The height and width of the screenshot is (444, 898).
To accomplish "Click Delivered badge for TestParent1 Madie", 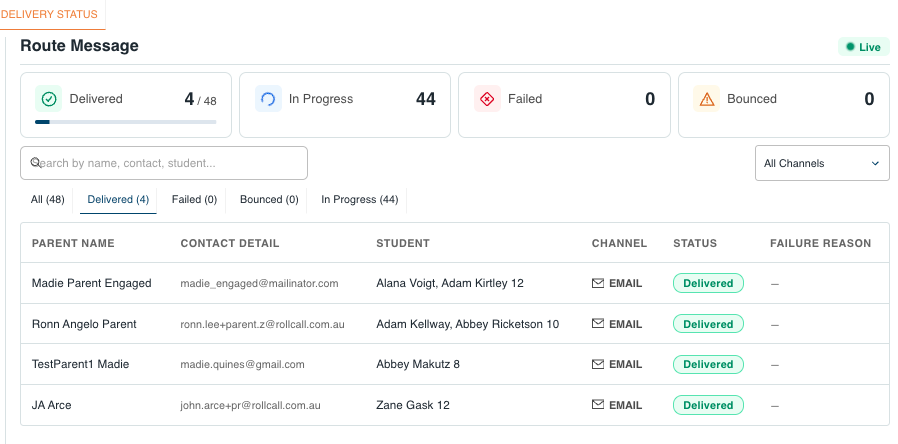I will tap(708, 365).
